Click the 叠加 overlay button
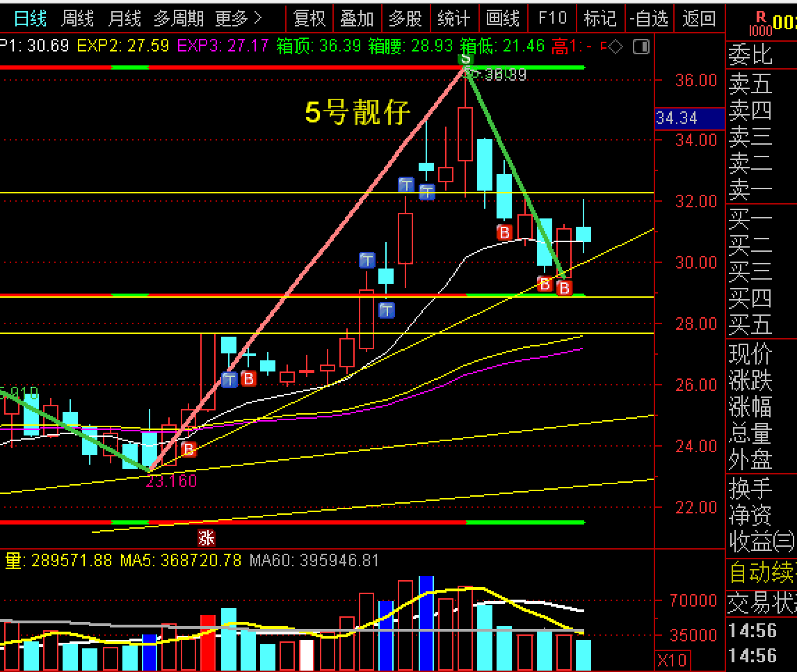Image resolution: width=797 pixels, height=672 pixels. [x=357, y=19]
